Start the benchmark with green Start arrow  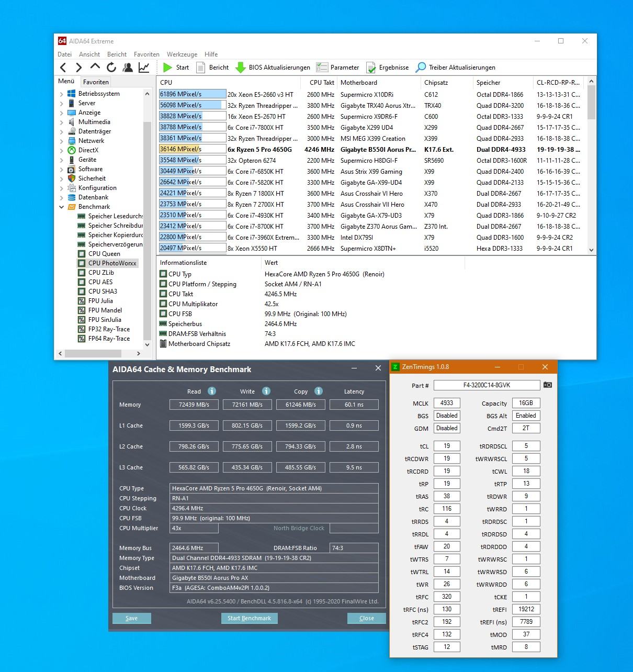point(176,68)
